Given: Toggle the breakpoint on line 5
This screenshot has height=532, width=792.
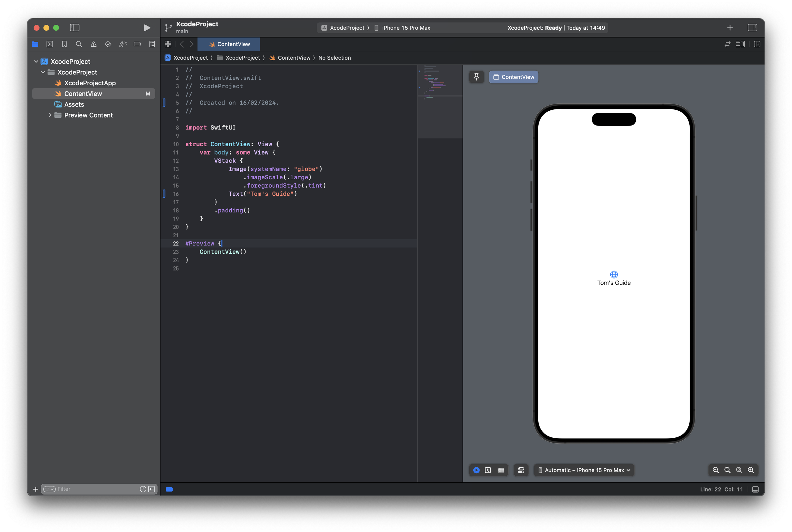Looking at the screenshot, I should (x=165, y=103).
